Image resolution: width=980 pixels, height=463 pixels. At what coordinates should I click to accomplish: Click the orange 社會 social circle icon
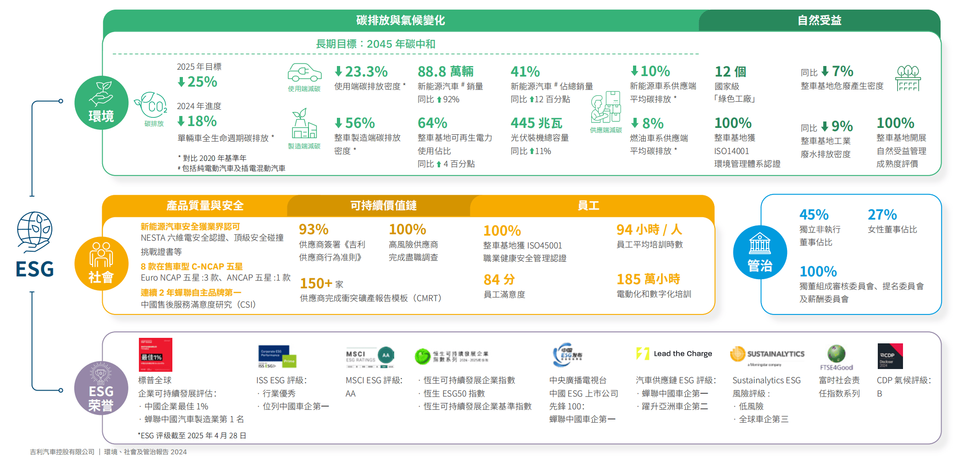coord(101,264)
